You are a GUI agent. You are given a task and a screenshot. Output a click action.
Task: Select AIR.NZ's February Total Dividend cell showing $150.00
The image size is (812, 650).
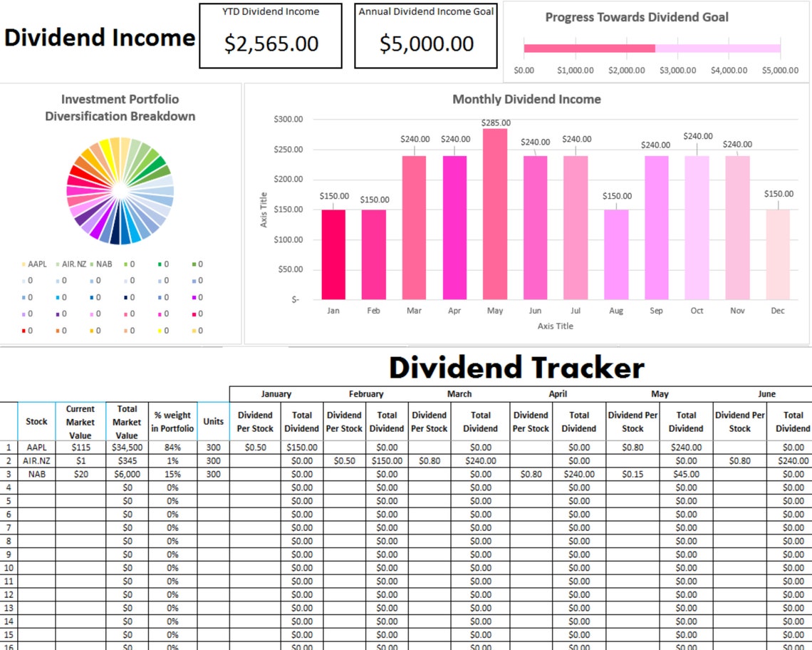point(387,460)
